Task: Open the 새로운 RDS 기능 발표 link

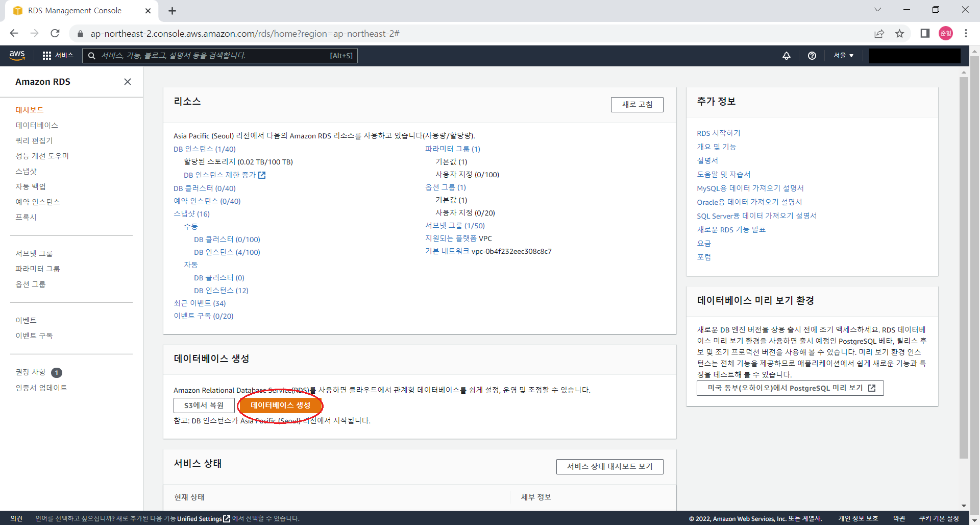Action: pos(731,230)
